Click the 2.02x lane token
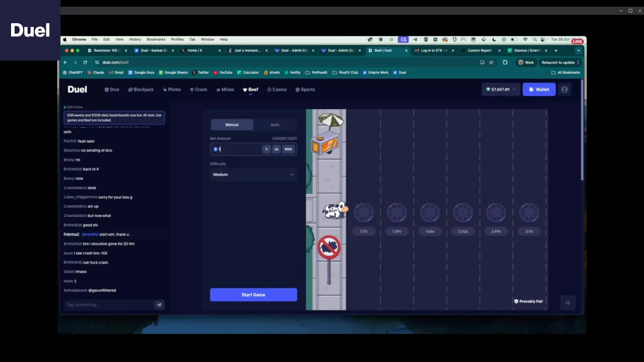 tap(463, 213)
